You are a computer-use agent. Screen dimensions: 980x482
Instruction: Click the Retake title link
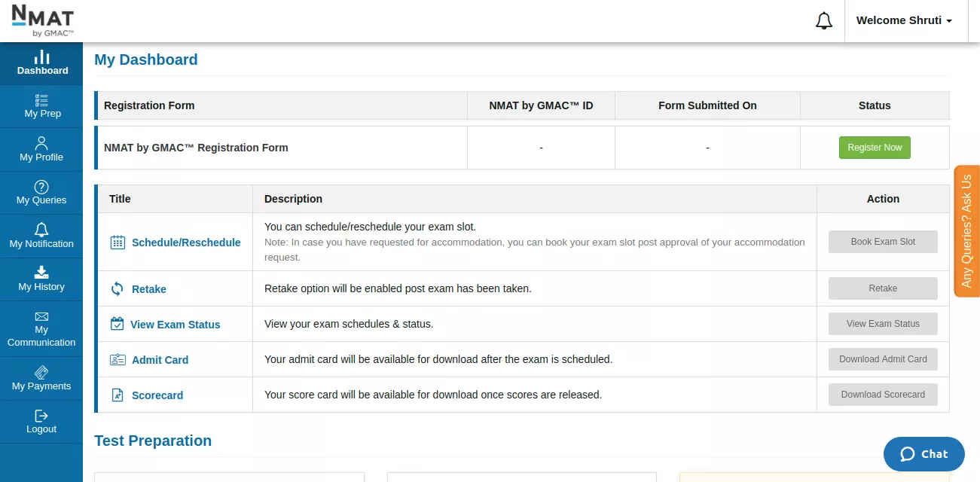click(149, 289)
